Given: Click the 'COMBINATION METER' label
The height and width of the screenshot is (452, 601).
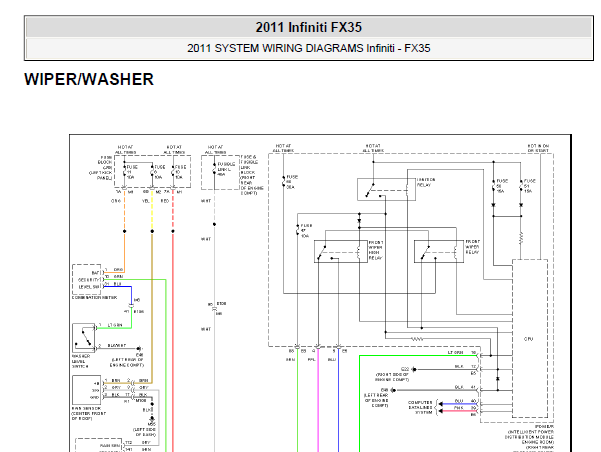Looking at the screenshot, I should pyautogui.click(x=95, y=297).
